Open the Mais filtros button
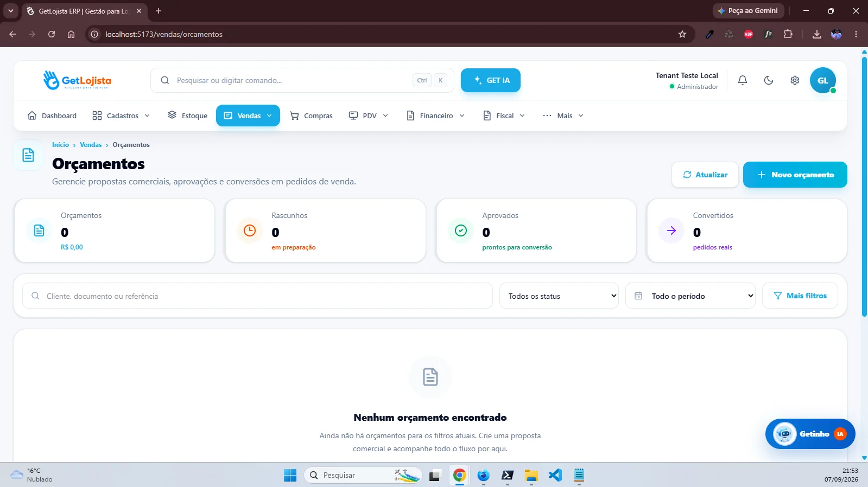The height and width of the screenshot is (487, 868). pyautogui.click(x=800, y=296)
